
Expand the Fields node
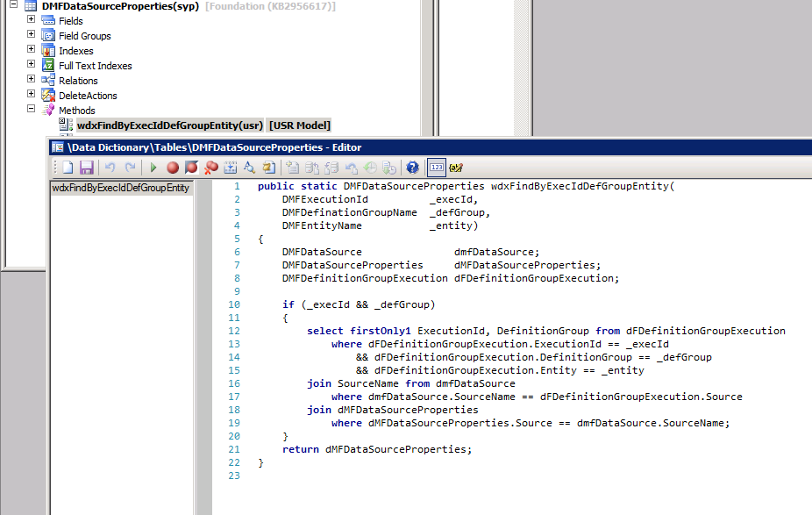[32, 20]
